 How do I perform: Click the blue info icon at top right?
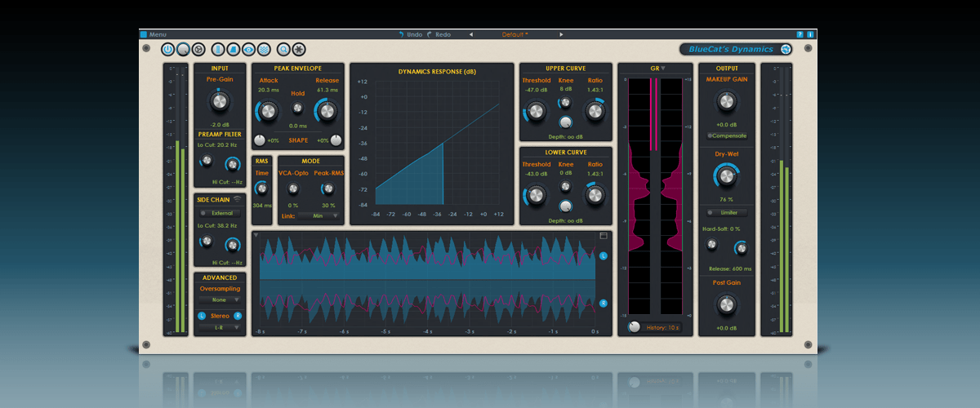(x=810, y=34)
